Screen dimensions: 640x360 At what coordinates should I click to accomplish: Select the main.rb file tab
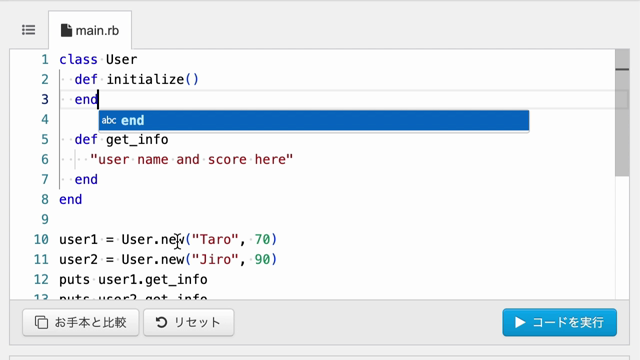pyautogui.click(x=90, y=30)
